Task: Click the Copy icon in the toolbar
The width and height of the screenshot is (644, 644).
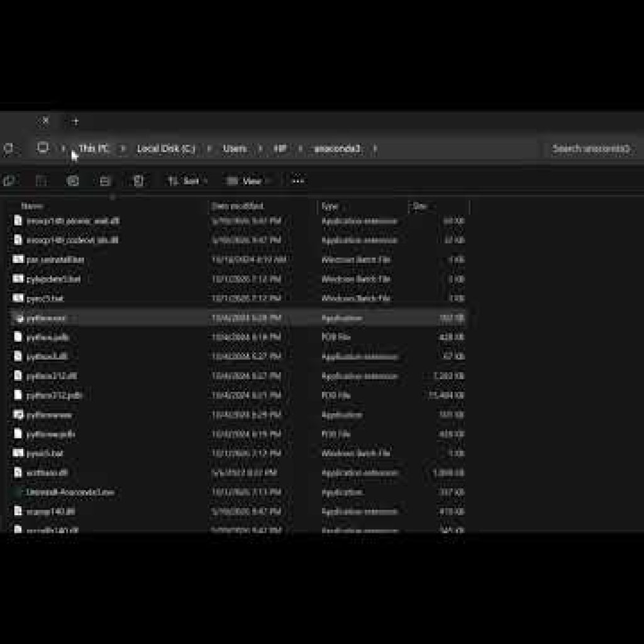Action: tap(9, 180)
